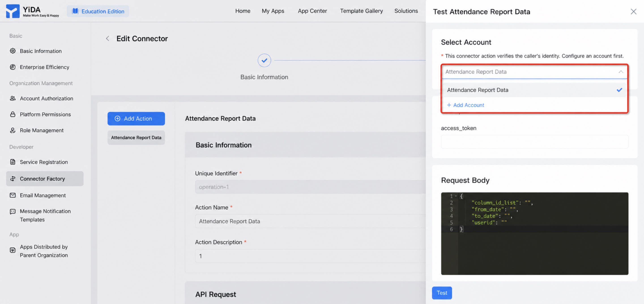Click the YiDA logo icon
This screenshot has height=304, width=644.
coord(13,11)
